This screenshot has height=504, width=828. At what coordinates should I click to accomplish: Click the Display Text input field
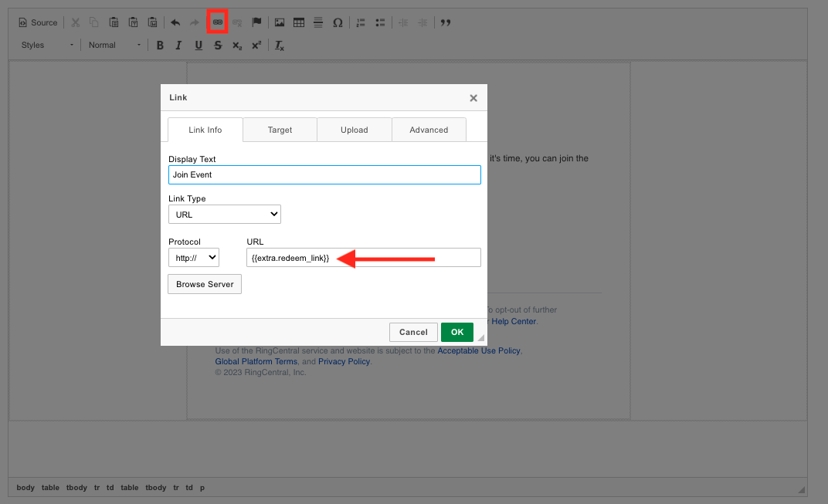point(324,174)
